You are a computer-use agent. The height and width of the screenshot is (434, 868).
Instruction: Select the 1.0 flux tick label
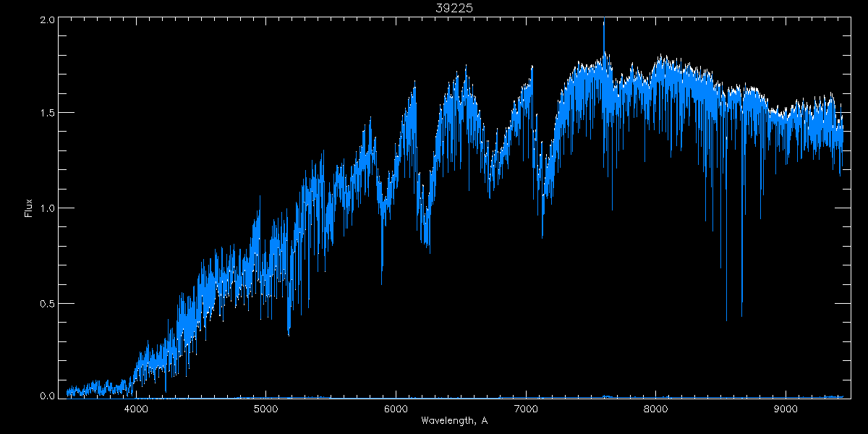click(47, 208)
